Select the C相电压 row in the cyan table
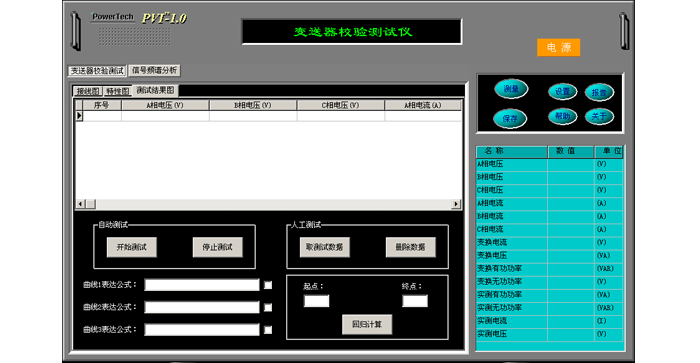Screen dimensions: 700x363 pyautogui.click(x=550, y=190)
